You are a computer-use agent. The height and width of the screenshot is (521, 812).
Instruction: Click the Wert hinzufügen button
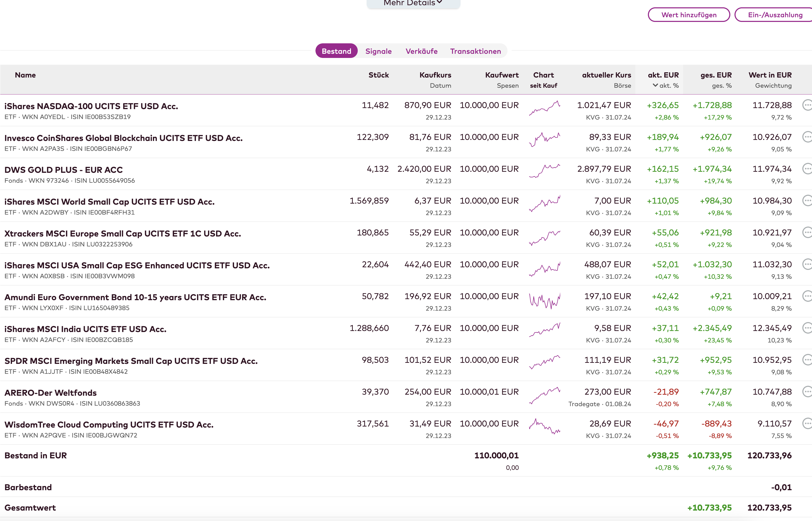tap(689, 15)
